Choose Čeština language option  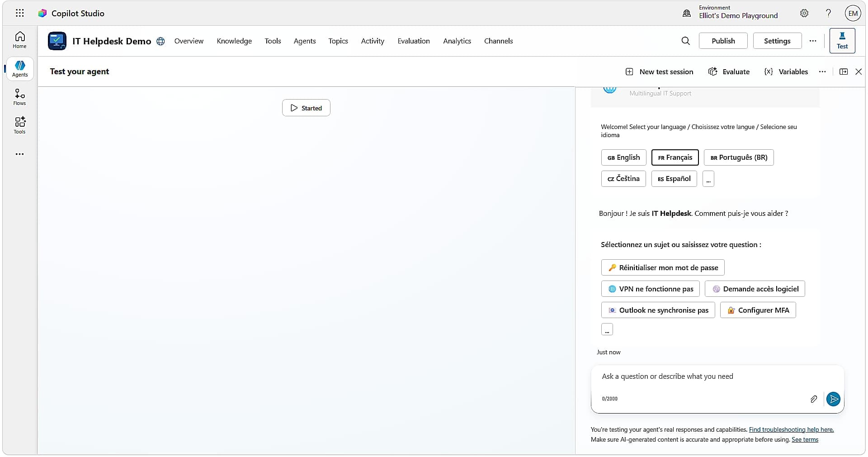click(623, 179)
